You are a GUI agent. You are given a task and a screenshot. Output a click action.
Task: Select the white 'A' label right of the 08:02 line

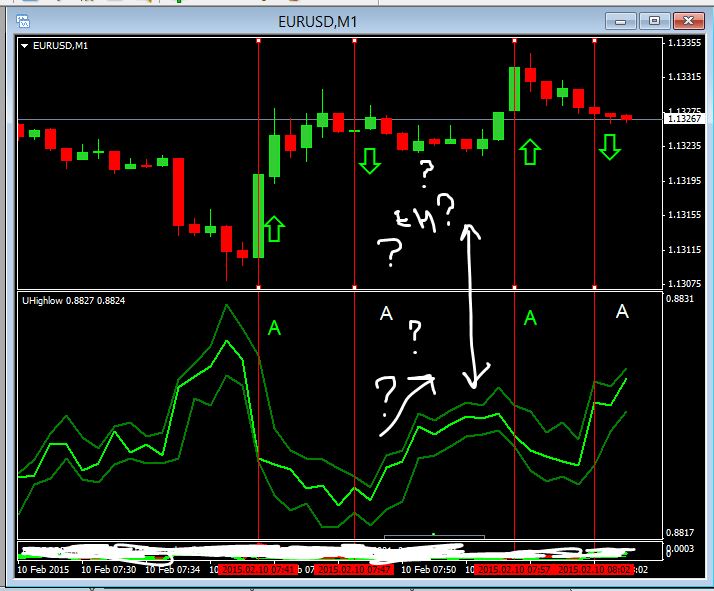[x=622, y=311]
